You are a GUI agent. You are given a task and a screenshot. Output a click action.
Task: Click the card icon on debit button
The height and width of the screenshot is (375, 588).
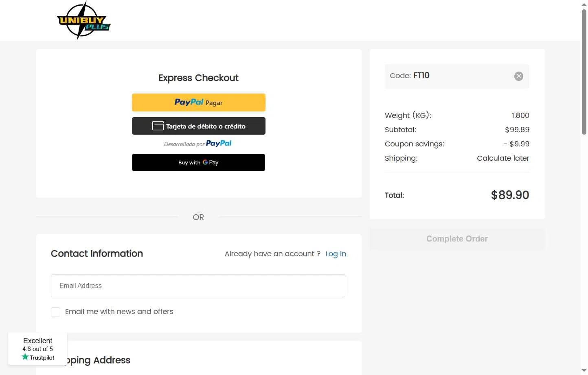pyautogui.click(x=158, y=126)
